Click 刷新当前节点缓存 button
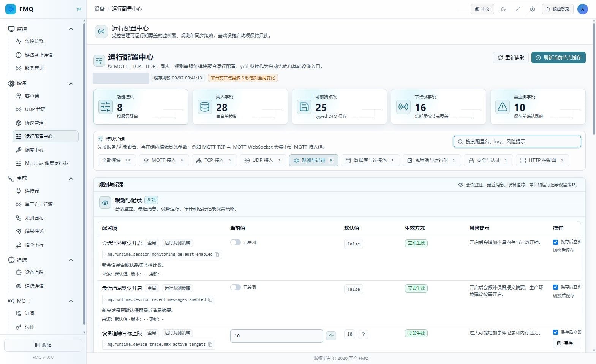Screen dimensions: 596x364 pos(558,58)
